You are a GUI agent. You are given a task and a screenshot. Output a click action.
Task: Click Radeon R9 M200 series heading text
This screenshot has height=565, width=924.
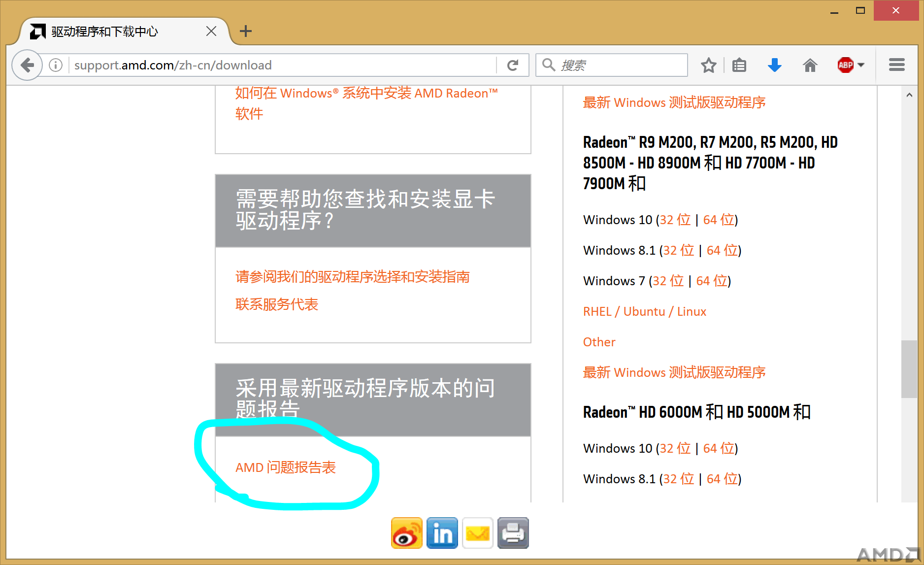710,163
